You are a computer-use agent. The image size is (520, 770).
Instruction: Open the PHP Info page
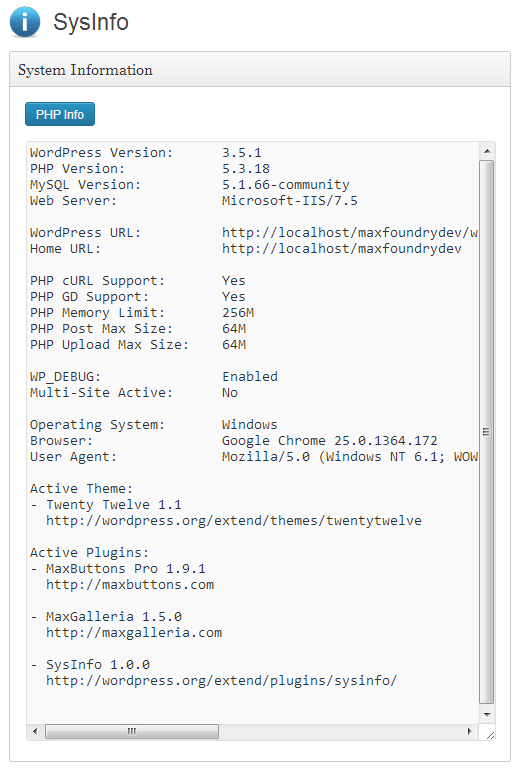60,114
